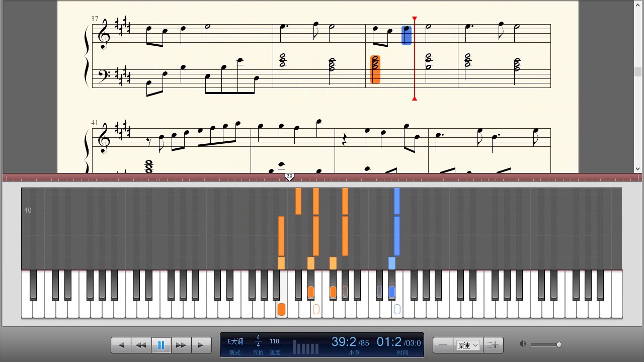This screenshot has height=362, width=644.
Task: Click the sheet music scrollbar thumb
Action: click(x=638, y=71)
